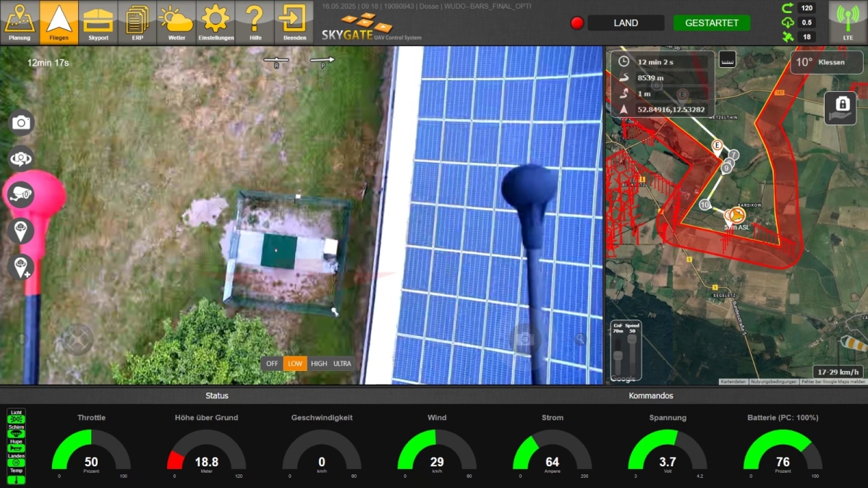Screen dimensions: 868x488
Task: Switch to the Skyport tab
Action: point(98,22)
